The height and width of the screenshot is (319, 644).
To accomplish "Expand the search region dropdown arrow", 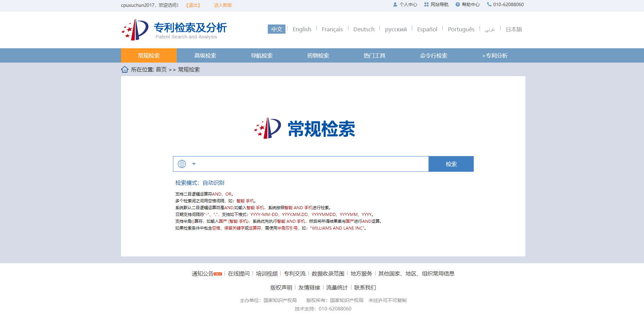I will [194, 164].
